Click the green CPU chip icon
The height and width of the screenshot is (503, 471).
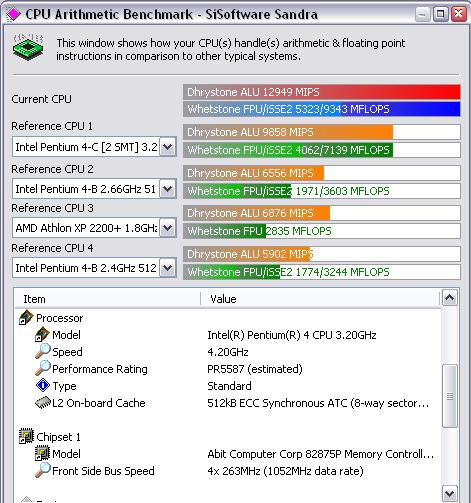coord(28,47)
